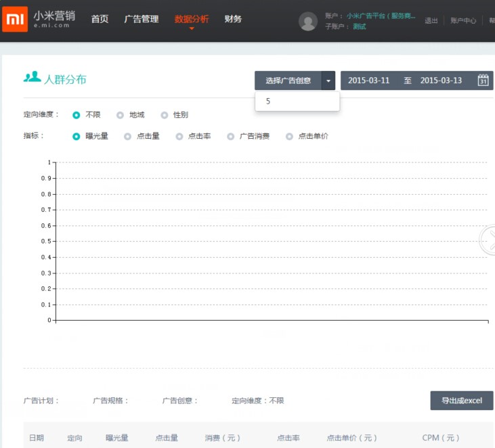Click the circular icon at chart right edge
This screenshot has height=448, width=495.
point(490,240)
